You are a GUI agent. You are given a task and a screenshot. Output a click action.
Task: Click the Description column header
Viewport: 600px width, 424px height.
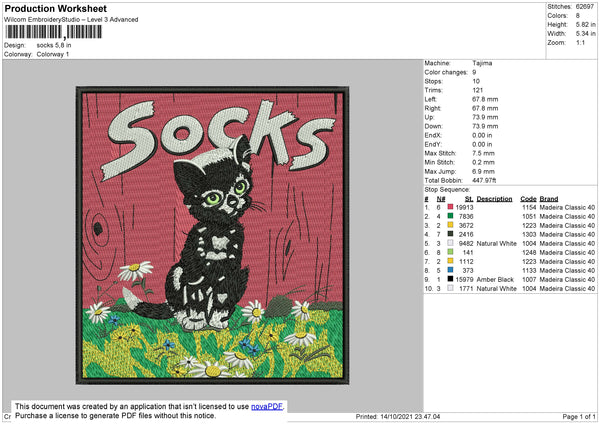point(494,198)
